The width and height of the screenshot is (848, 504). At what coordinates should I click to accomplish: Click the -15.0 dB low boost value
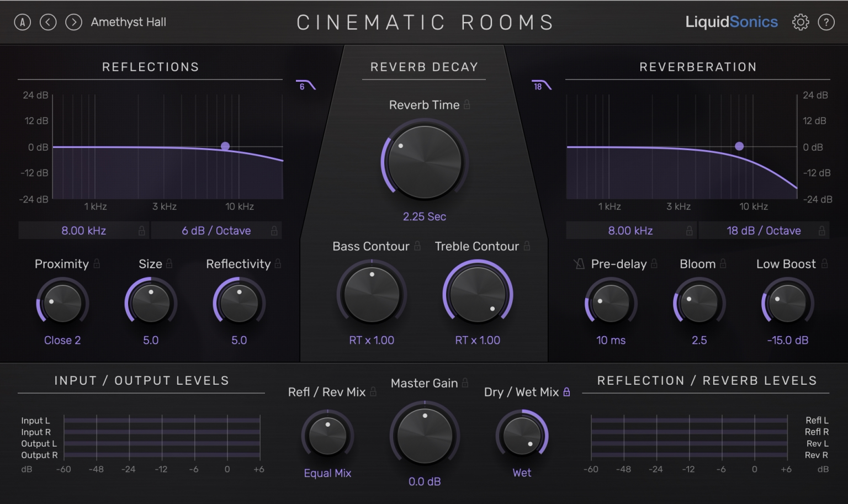tap(787, 340)
